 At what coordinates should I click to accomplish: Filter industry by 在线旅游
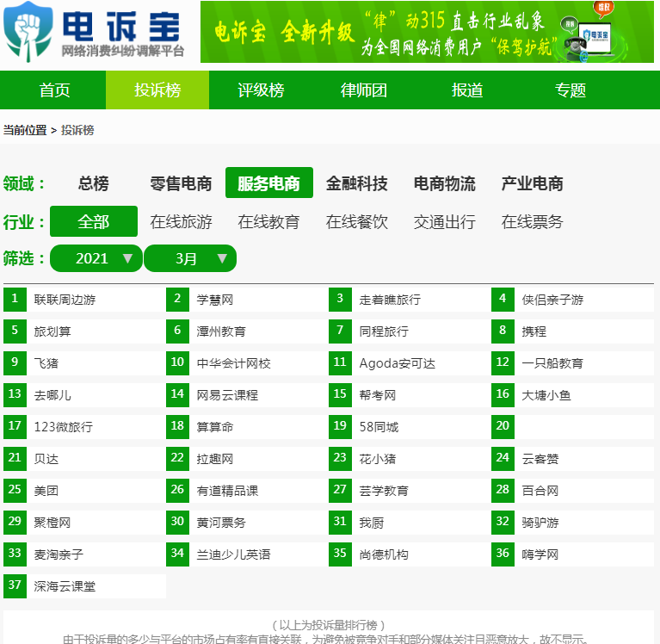click(x=181, y=221)
